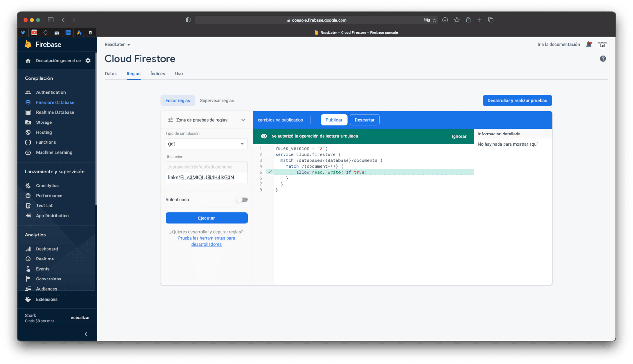Select the Editar reglas tab
633x364 pixels.
pyautogui.click(x=178, y=101)
